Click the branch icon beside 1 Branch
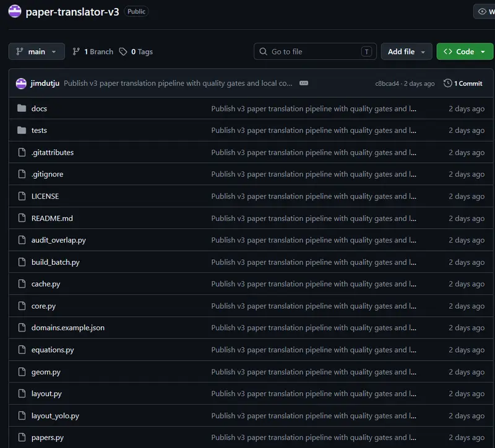 point(75,51)
